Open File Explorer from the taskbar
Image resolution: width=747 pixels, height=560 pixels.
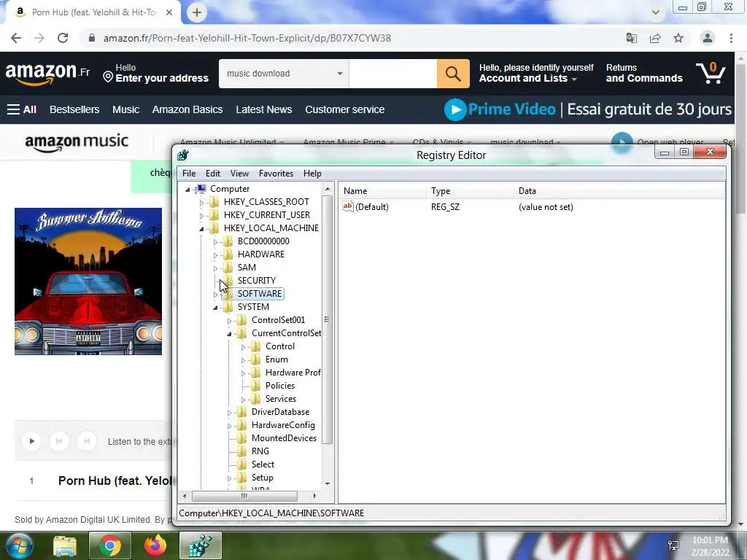65,545
